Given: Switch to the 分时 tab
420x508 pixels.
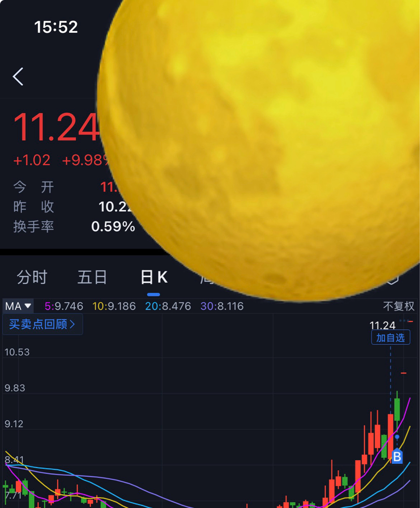Looking at the screenshot, I should (x=32, y=277).
